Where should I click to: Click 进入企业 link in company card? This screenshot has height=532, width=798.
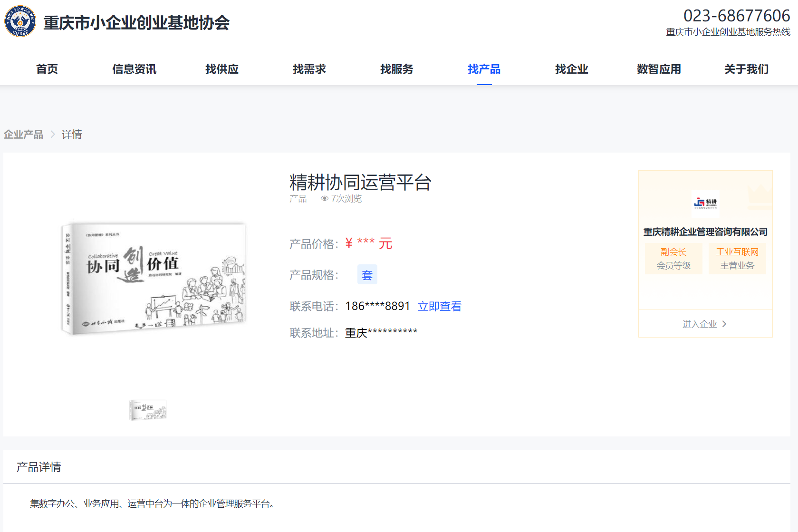705,324
